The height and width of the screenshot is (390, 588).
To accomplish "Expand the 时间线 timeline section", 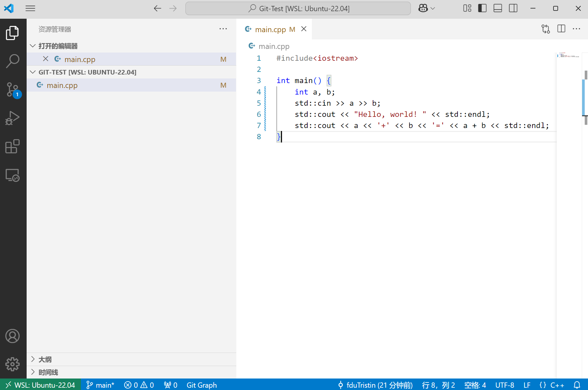I will (48, 372).
